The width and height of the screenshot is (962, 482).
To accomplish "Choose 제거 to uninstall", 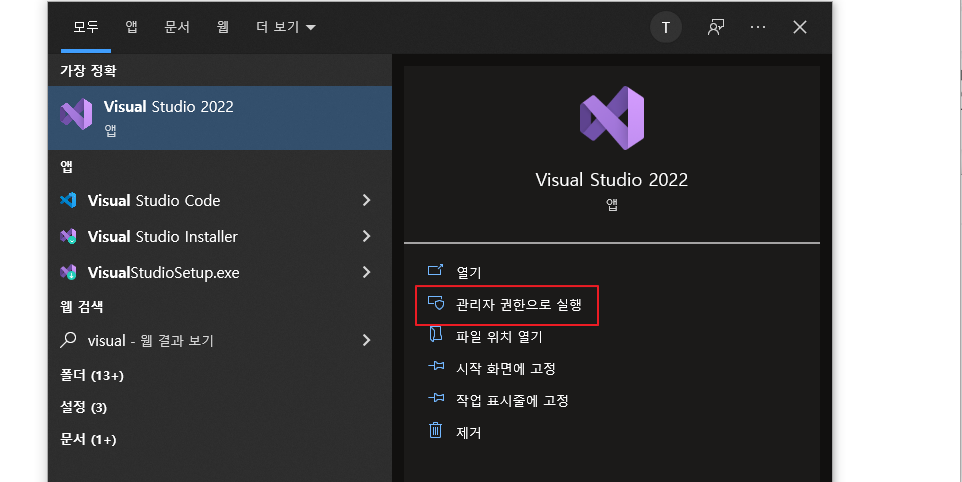I will click(x=469, y=432).
